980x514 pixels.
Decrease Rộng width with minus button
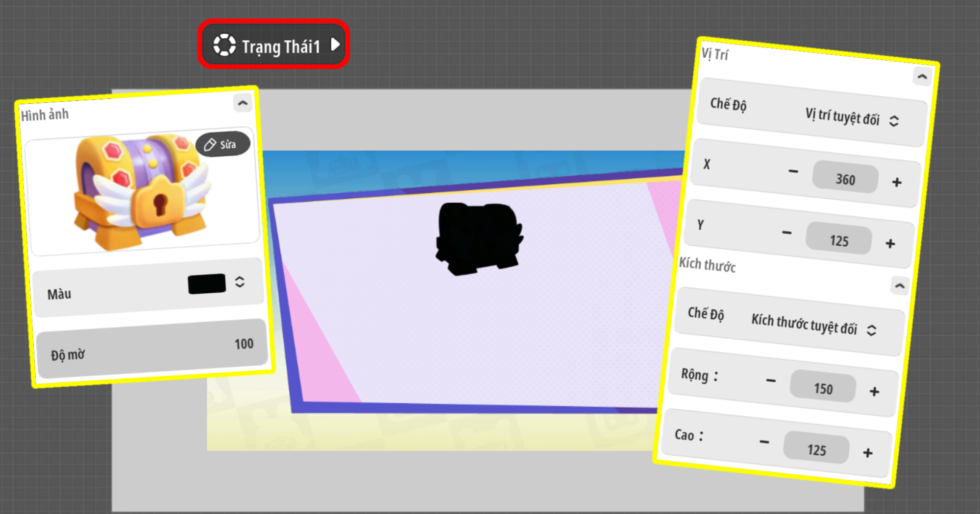click(x=771, y=380)
